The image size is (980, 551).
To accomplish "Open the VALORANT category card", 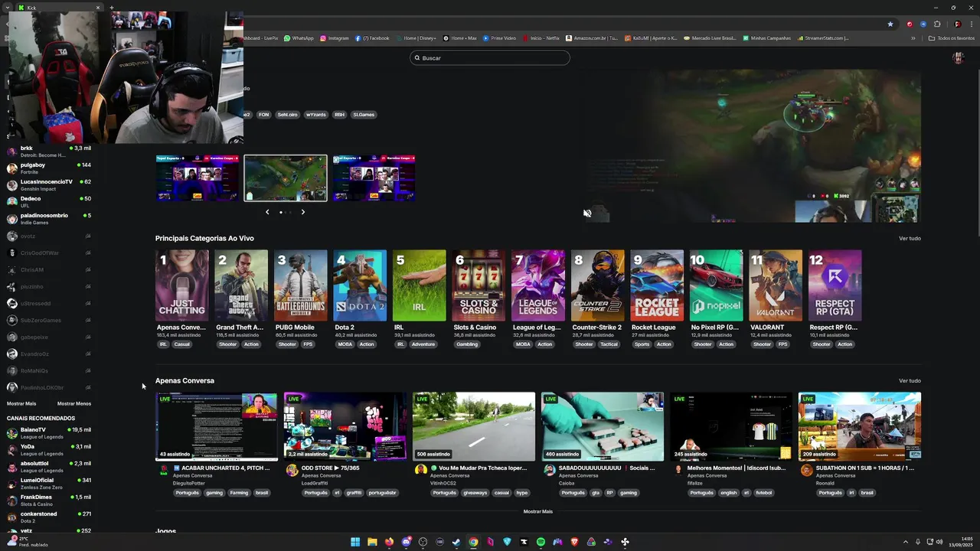I will tap(776, 285).
